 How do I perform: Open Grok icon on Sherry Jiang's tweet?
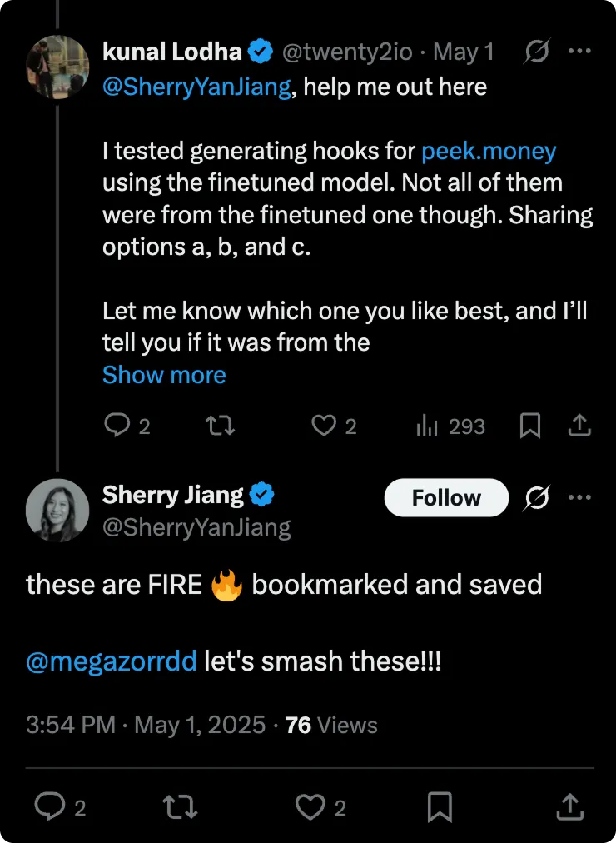click(x=537, y=497)
